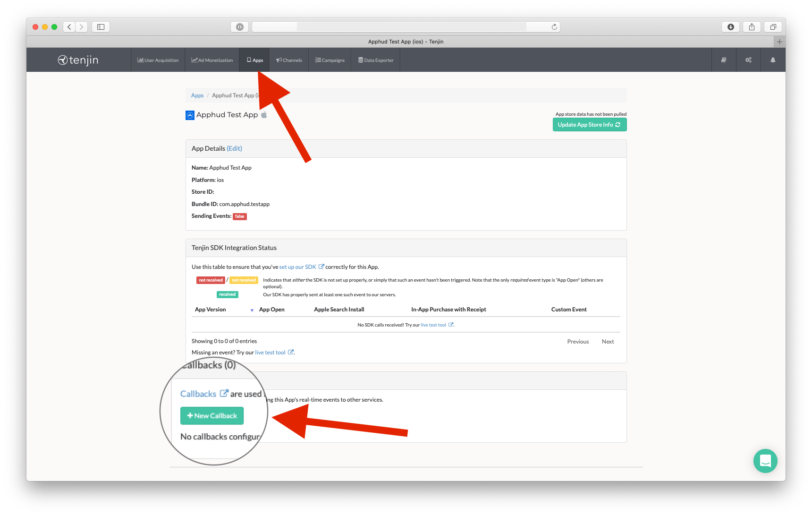
Task: Click Tenjin SDK Integration Status heading
Action: [x=234, y=248]
